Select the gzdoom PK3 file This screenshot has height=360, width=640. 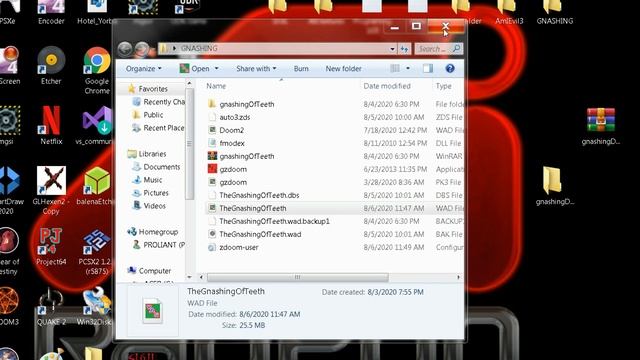click(335, 182)
